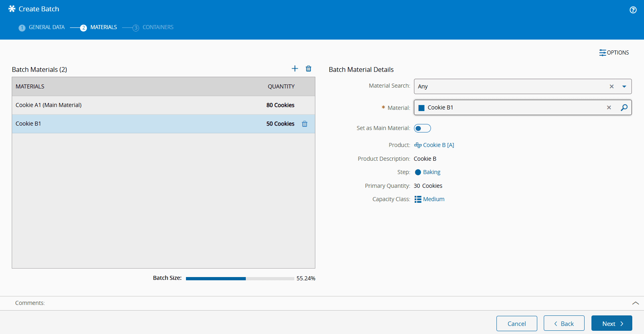Open the Material Search dropdown arrow
The height and width of the screenshot is (334, 644).
(624, 86)
